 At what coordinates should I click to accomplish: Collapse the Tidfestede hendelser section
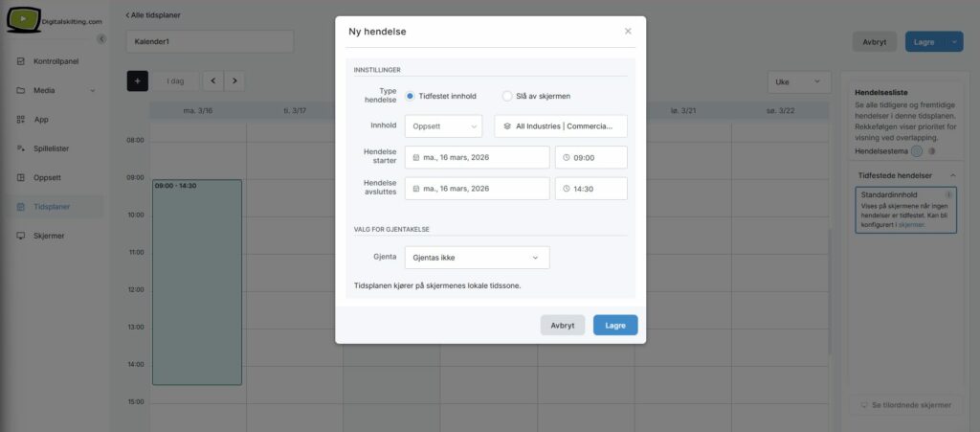click(952, 175)
